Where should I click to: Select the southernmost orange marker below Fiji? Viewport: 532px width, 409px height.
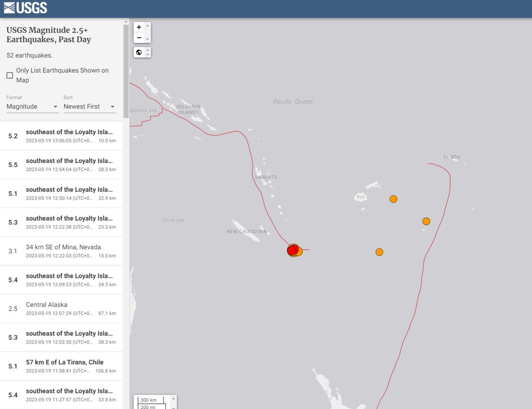pyautogui.click(x=379, y=252)
